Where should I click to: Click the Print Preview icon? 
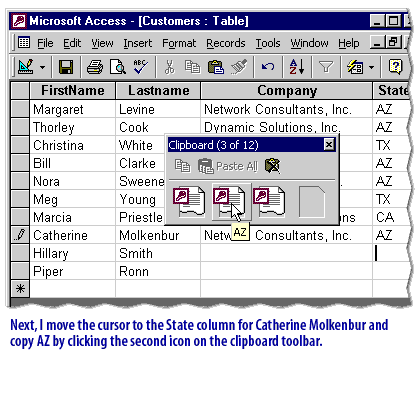click(118, 67)
